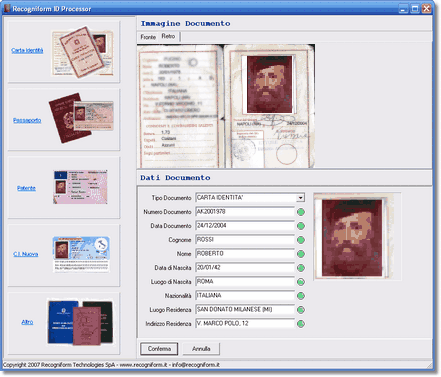Image resolution: width=441 pixels, height=377 pixels.
Task: Click the Annulla button
Action: (x=201, y=349)
